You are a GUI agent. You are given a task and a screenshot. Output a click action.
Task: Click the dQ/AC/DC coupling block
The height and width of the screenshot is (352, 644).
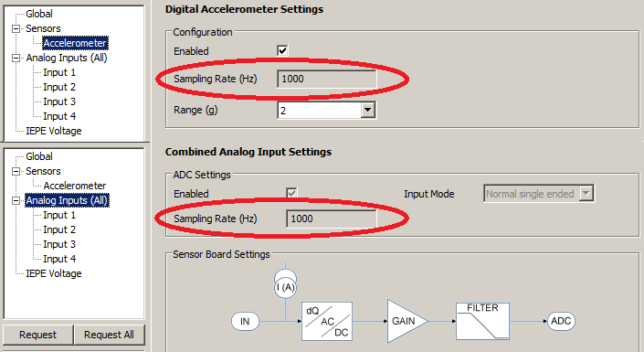click(x=327, y=321)
